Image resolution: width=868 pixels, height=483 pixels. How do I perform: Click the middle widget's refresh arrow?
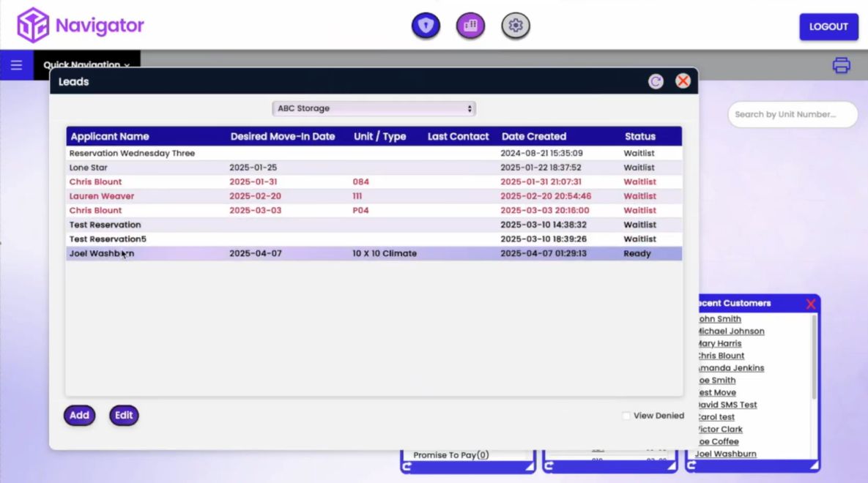(549, 466)
